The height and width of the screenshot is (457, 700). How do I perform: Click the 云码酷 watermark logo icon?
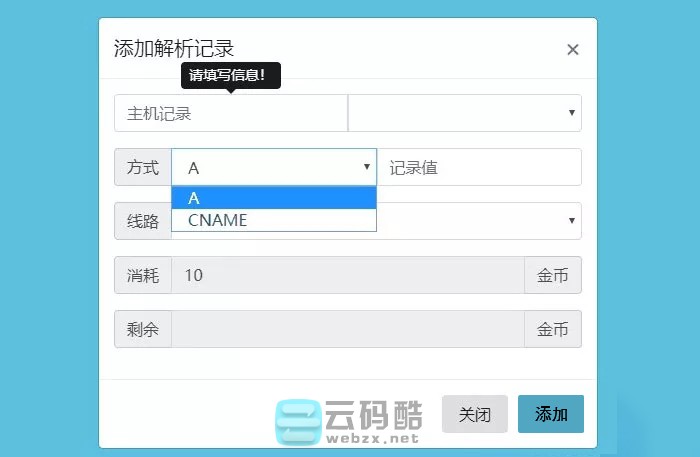click(297, 421)
